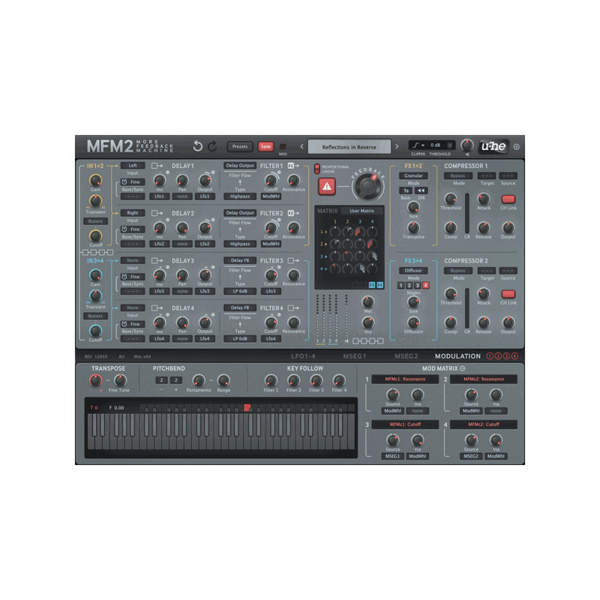Click the MIDI activity indicator
This screenshot has height=600, width=600.
pyautogui.click(x=283, y=147)
